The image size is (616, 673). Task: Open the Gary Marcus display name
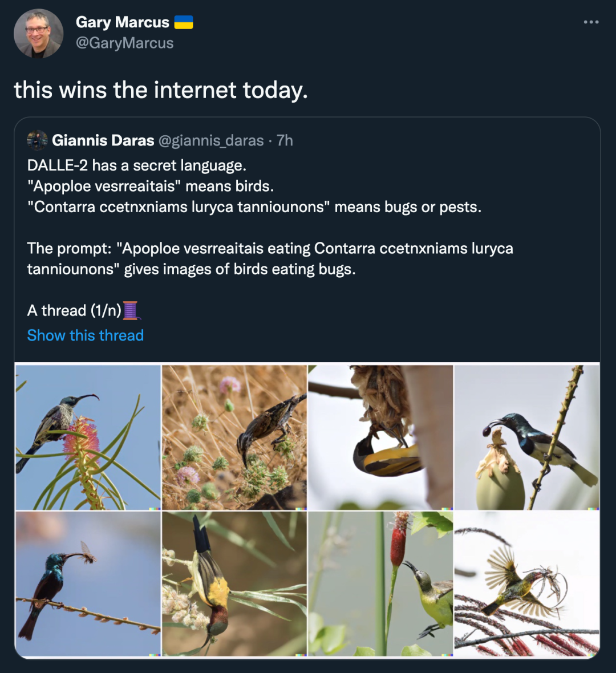point(122,22)
